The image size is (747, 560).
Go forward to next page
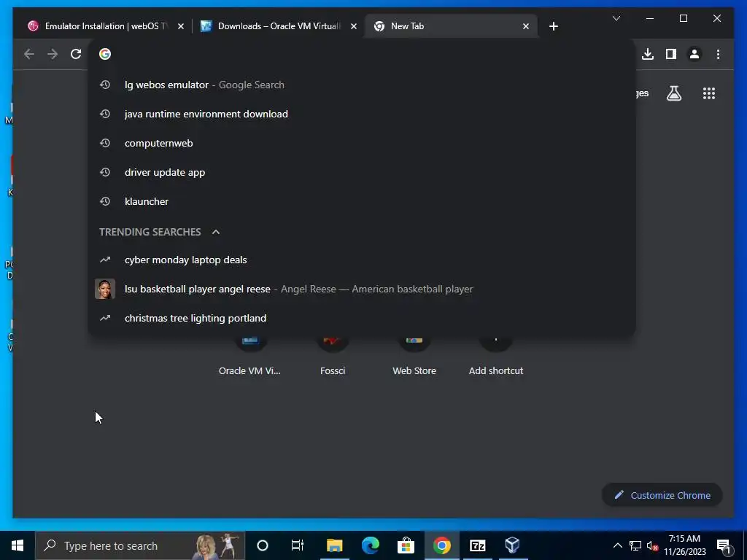pos(53,54)
